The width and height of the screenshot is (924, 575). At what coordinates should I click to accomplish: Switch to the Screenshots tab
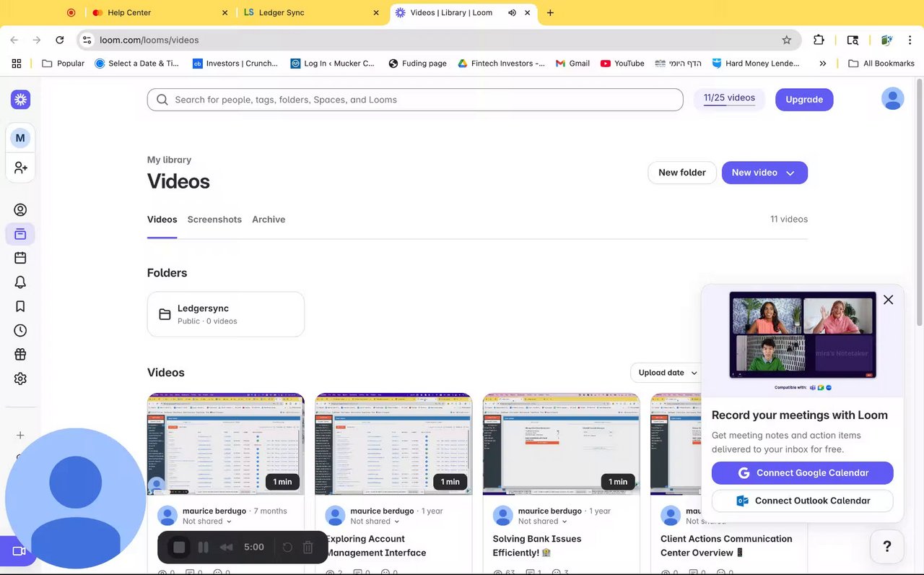[x=214, y=220]
